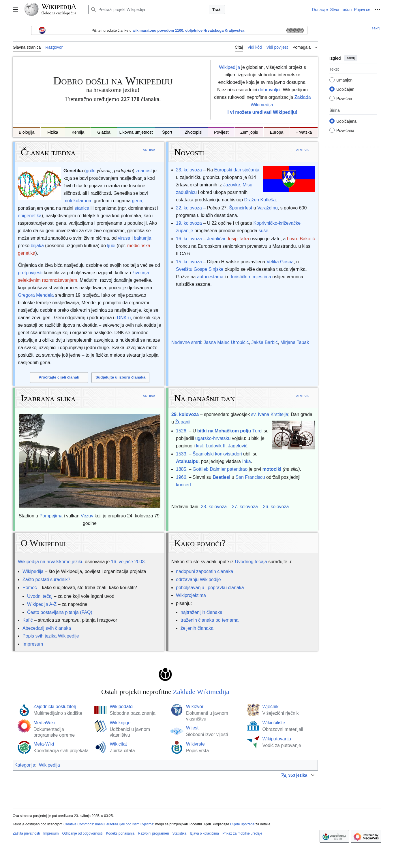Screen dimensions: 394x868
Task: Focus the Wikipedia search input field
Action: pos(149,10)
